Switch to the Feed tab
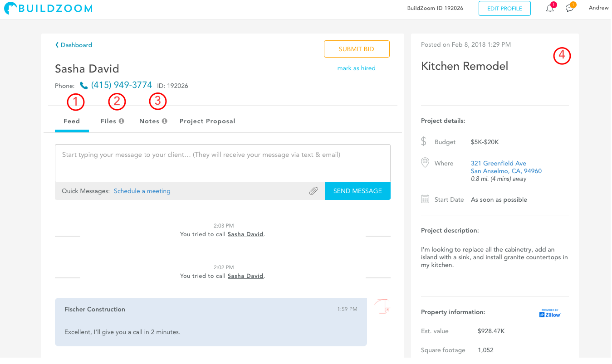Viewport: 612px width, 364px height. tap(72, 121)
